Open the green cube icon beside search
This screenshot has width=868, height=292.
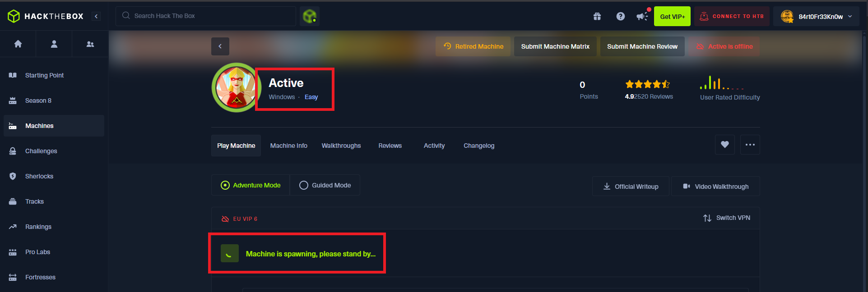[x=310, y=16]
